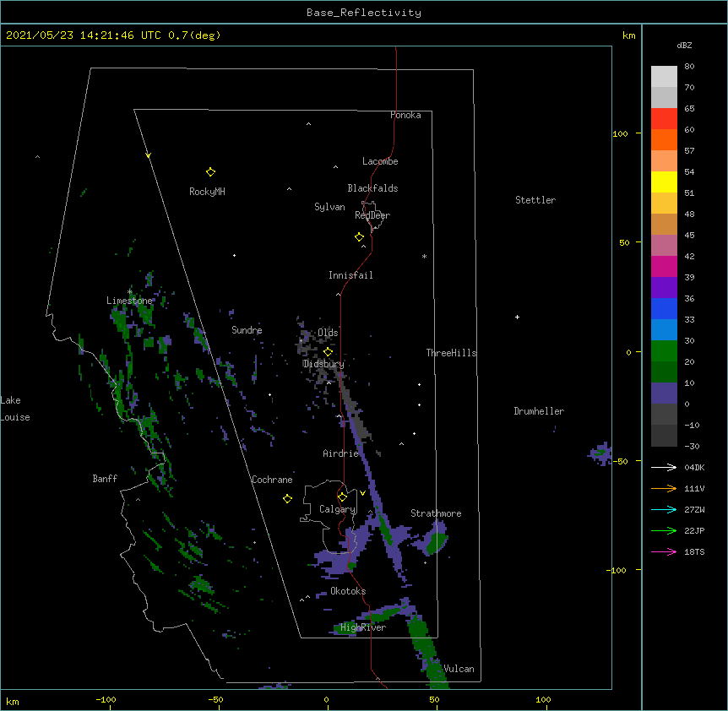The height and width of the screenshot is (711, 728).
Task: Click the Olds town label
Action: coord(328,333)
